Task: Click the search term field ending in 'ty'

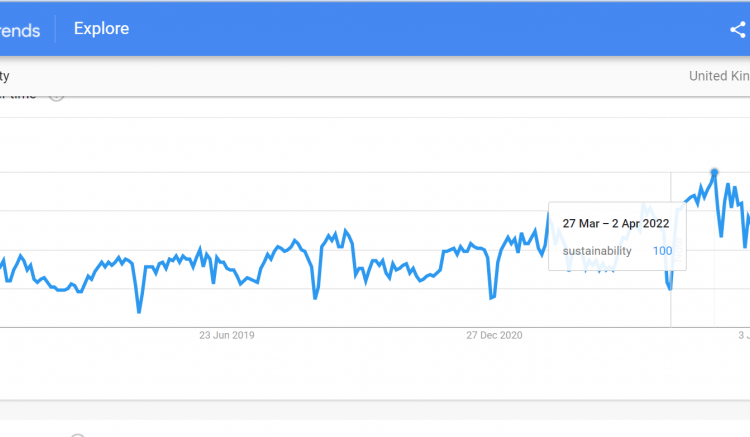Action: [5, 76]
